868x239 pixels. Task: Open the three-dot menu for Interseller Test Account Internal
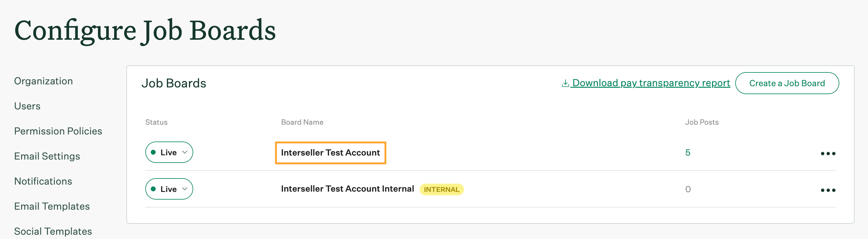828,190
